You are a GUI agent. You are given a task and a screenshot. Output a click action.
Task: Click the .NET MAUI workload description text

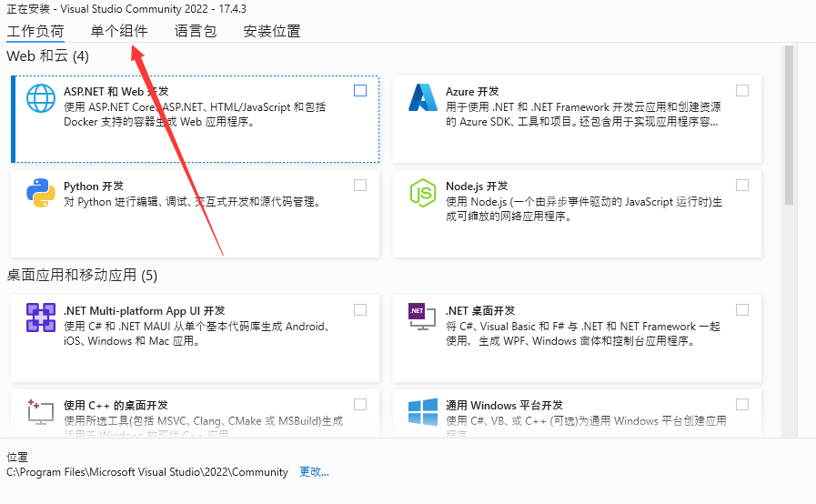click(x=196, y=334)
